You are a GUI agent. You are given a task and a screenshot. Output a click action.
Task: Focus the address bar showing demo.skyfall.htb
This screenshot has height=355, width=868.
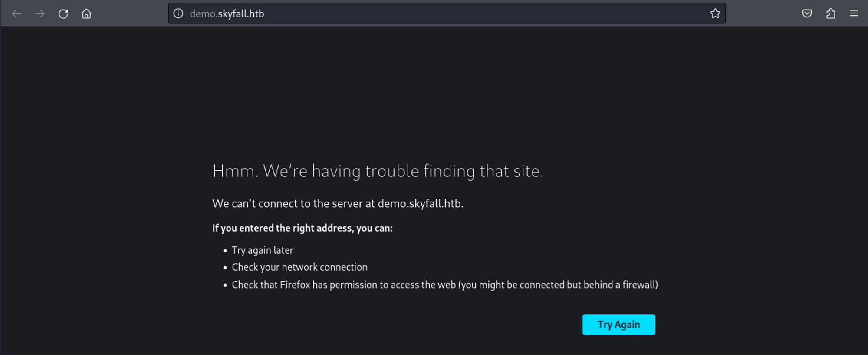pyautogui.click(x=434, y=13)
